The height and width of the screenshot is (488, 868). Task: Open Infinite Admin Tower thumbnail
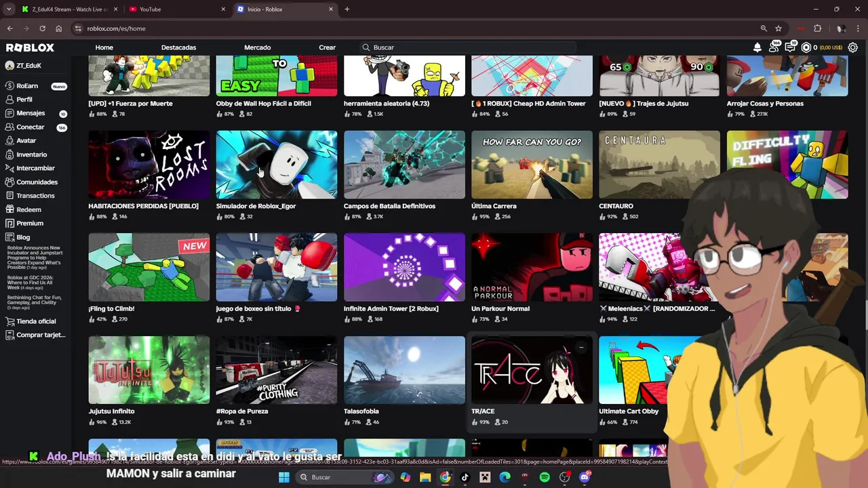[404, 267]
